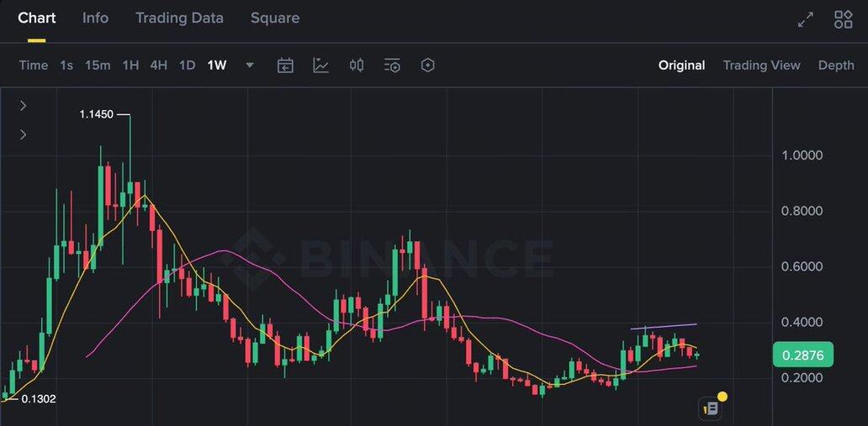Switch to Trading View chart mode
Image resolution: width=868 pixels, height=426 pixels.
tap(761, 66)
